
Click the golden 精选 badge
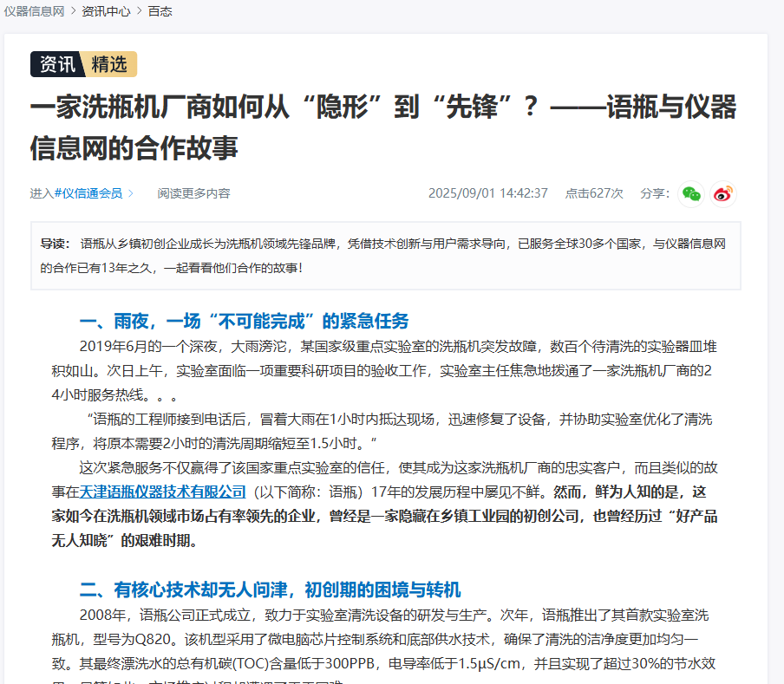(109, 64)
